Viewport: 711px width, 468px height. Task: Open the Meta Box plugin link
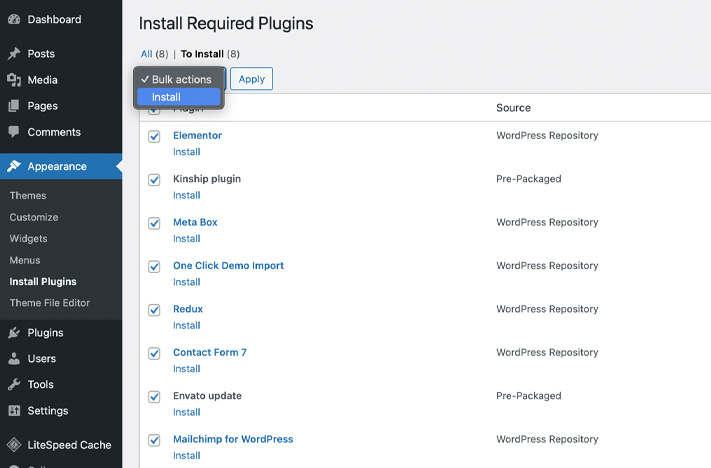[195, 222]
